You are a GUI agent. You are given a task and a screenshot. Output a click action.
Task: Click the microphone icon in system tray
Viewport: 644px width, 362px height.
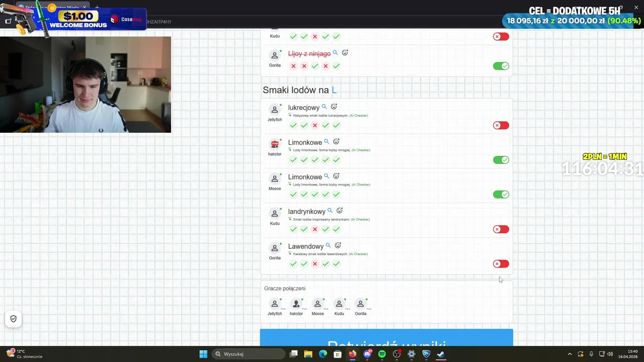(x=591, y=354)
